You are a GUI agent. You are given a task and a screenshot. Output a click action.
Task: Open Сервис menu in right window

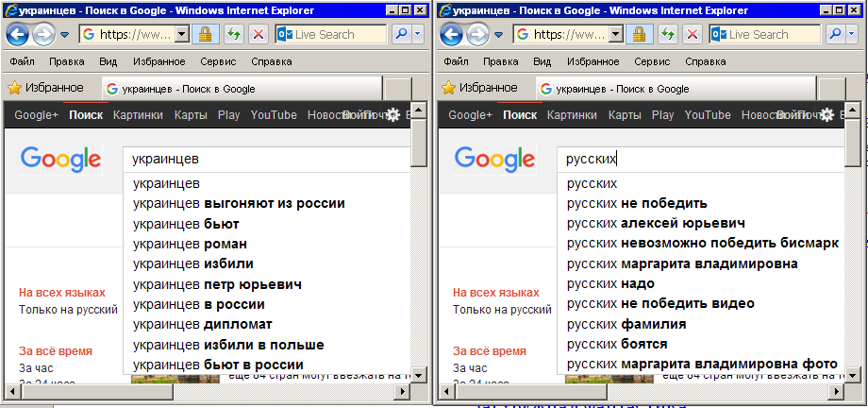tap(652, 61)
